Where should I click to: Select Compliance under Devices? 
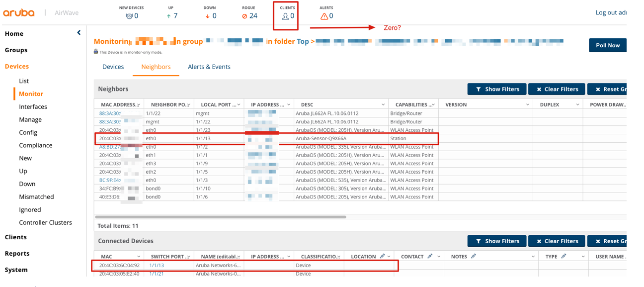point(35,145)
